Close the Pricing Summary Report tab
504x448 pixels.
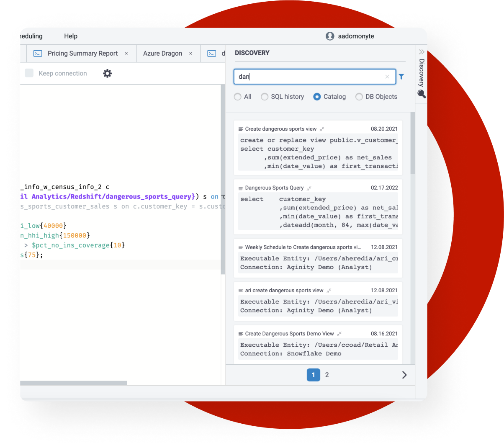126,54
